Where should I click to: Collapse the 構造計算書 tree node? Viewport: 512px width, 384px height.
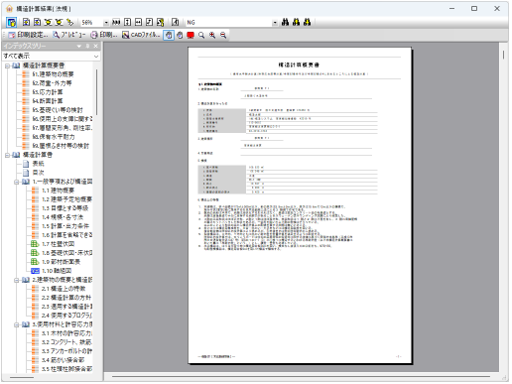7,155
